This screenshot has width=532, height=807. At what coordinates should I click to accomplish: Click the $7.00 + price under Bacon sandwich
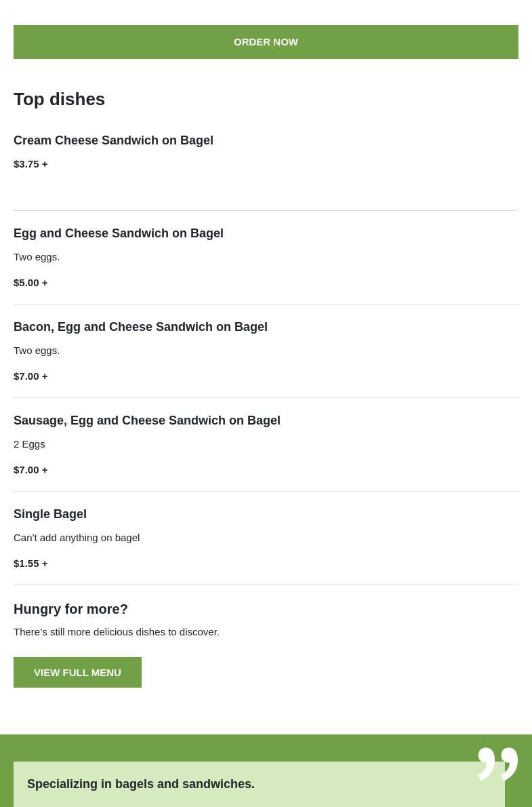coord(30,376)
